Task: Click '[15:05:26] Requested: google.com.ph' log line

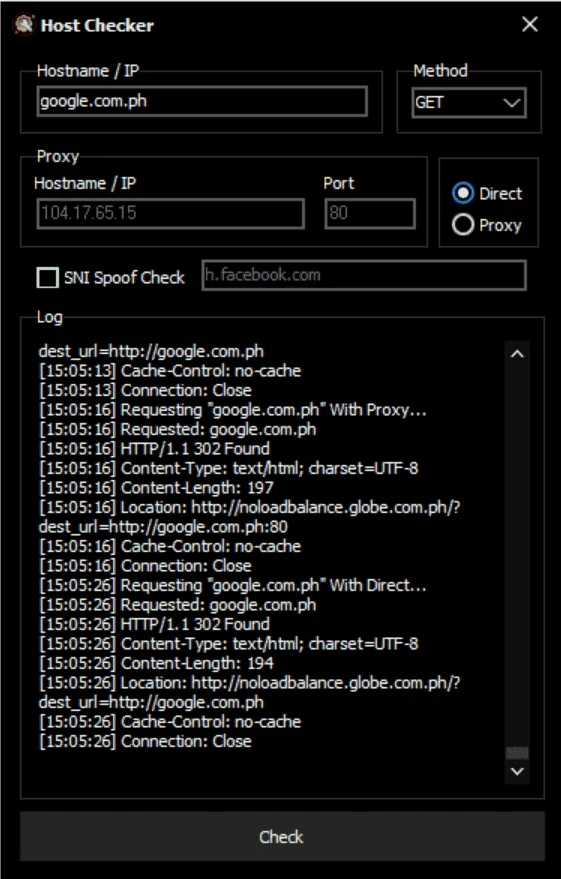Action: (x=178, y=605)
